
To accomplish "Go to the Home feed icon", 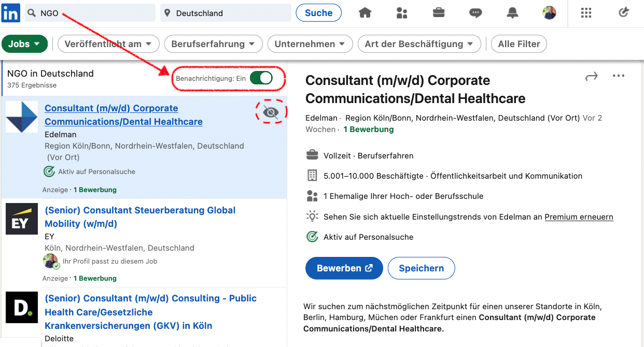I will tap(365, 13).
